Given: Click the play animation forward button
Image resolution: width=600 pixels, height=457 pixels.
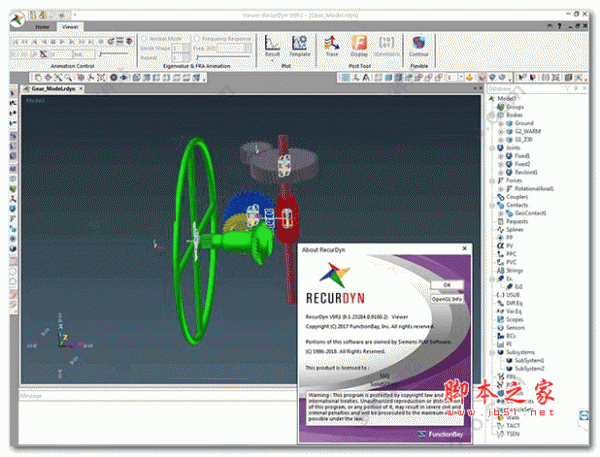Looking at the screenshot, I should coord(62,41).
